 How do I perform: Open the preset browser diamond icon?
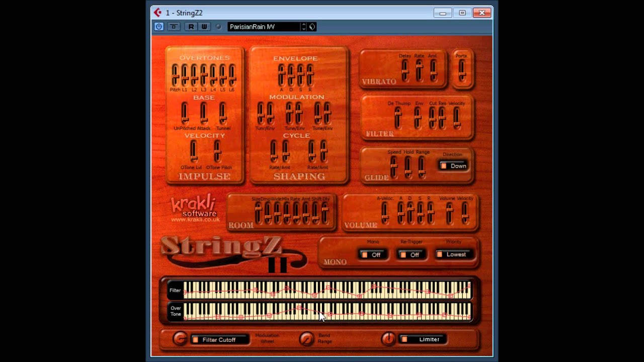pos(312,27)
